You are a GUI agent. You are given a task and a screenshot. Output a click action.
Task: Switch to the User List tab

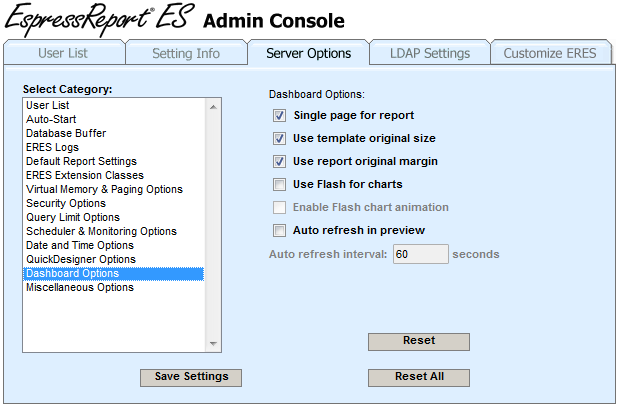pyautogui.click(x=64, y=53)
